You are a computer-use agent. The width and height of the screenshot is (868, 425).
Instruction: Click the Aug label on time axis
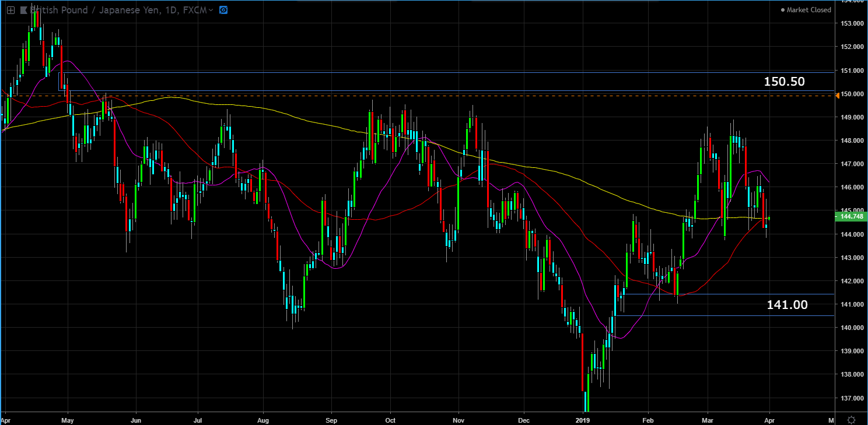[263, 419]
